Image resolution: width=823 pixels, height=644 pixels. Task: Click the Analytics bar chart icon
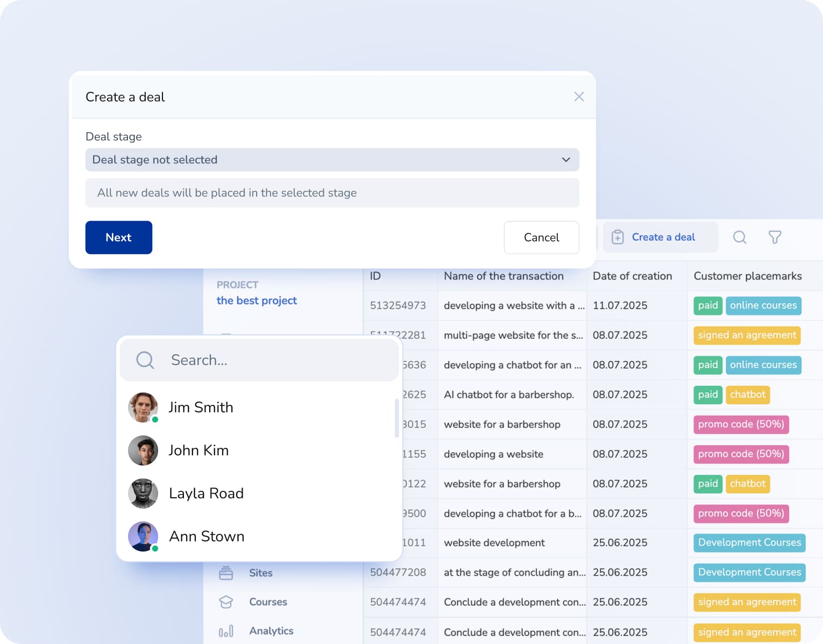226,631
